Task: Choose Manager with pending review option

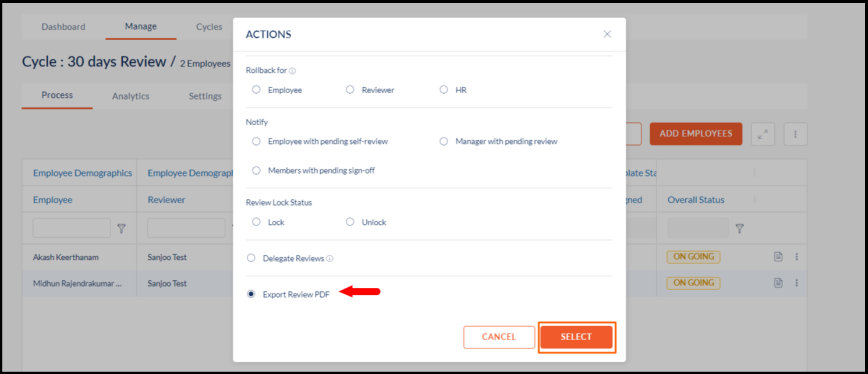Action: tap(444, 142)
